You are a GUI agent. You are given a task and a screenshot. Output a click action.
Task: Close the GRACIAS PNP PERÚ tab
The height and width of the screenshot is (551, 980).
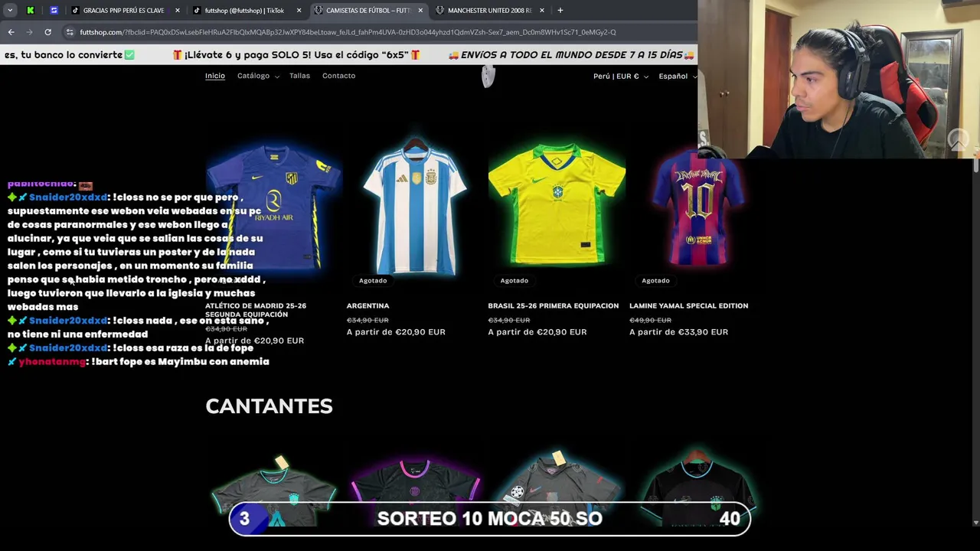[178, 11]
